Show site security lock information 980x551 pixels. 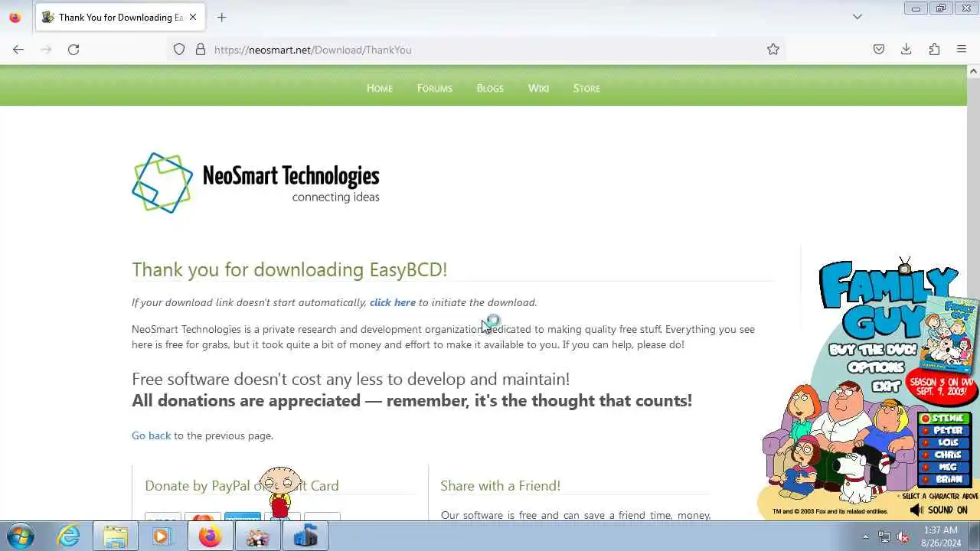[201, 49]
